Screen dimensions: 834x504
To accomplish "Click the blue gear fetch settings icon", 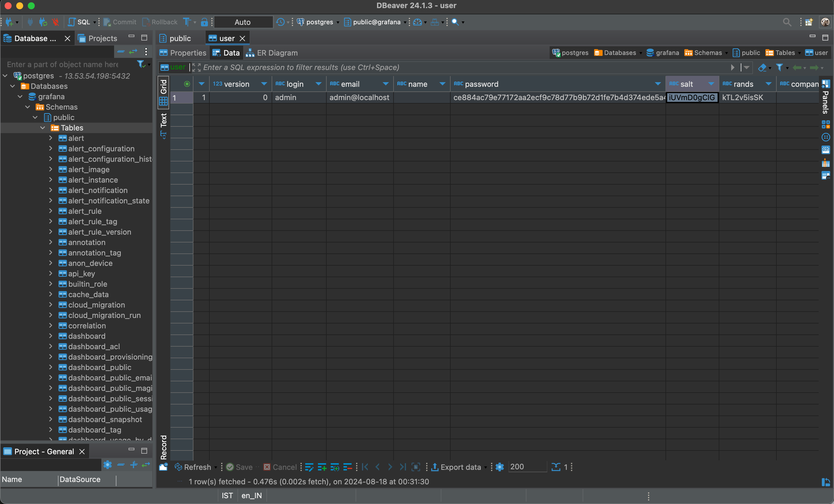I will tap(500, 467).
